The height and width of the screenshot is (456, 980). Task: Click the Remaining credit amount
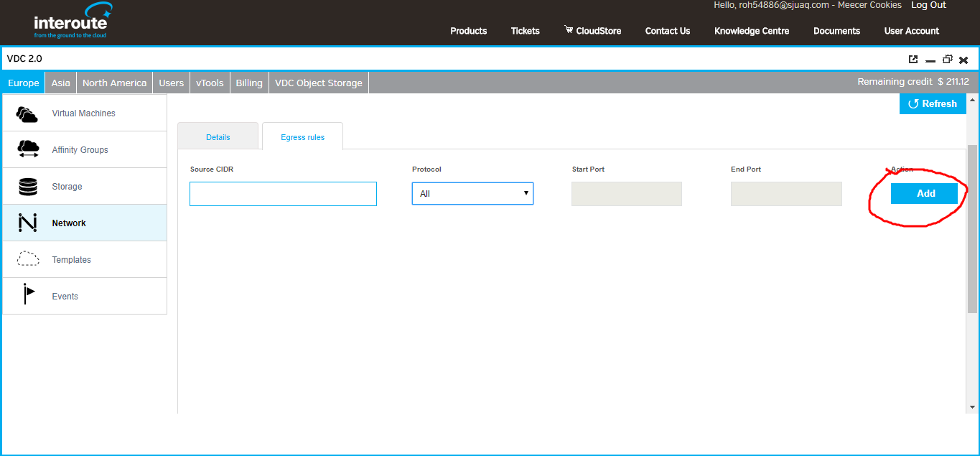[953, 82]
